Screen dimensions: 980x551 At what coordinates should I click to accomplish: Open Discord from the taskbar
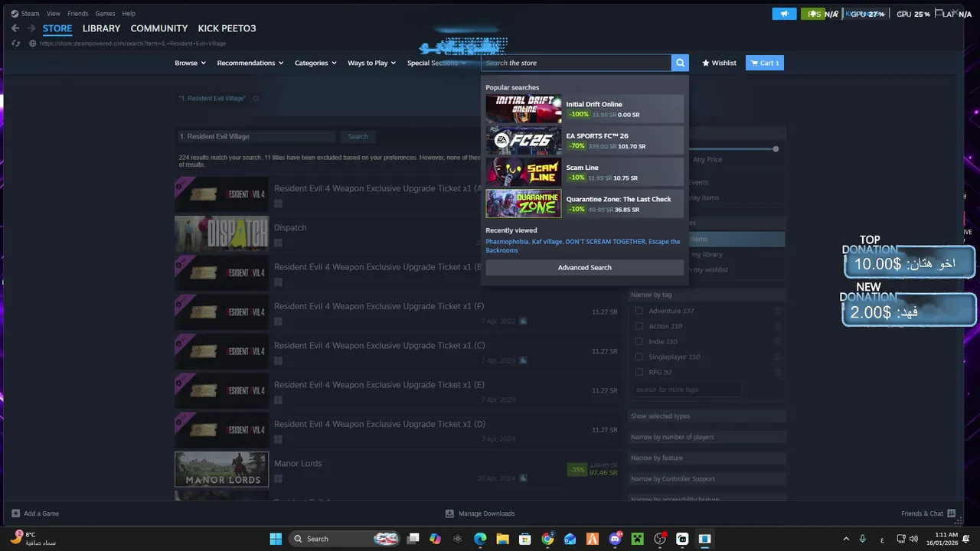pyautogui.click(x=615, y=539)
